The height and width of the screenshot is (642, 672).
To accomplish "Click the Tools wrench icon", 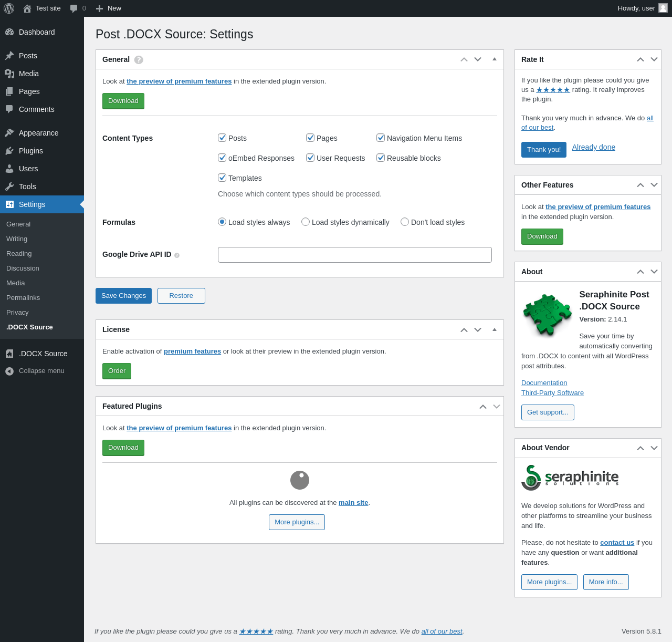I will [x=9, y=187].
